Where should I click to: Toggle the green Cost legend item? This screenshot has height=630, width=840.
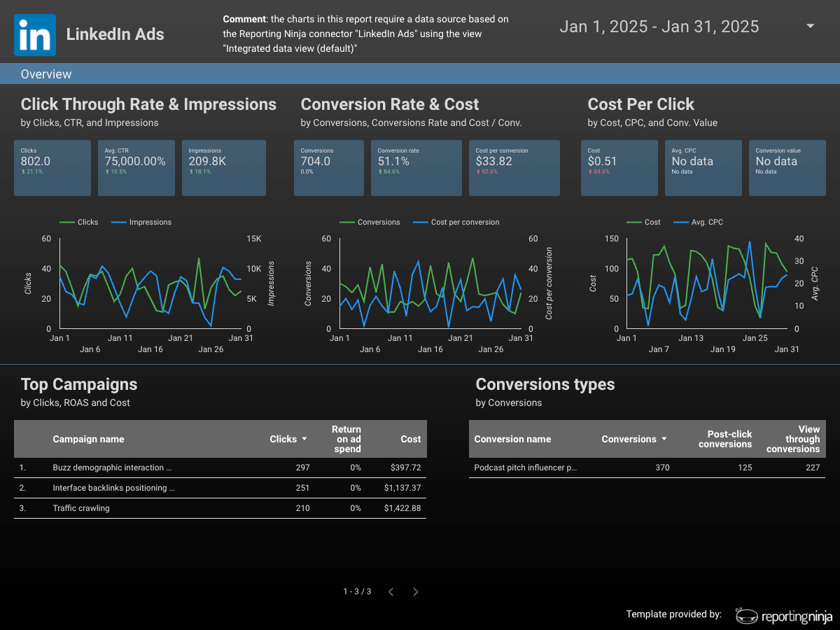(x=643, y=222)
